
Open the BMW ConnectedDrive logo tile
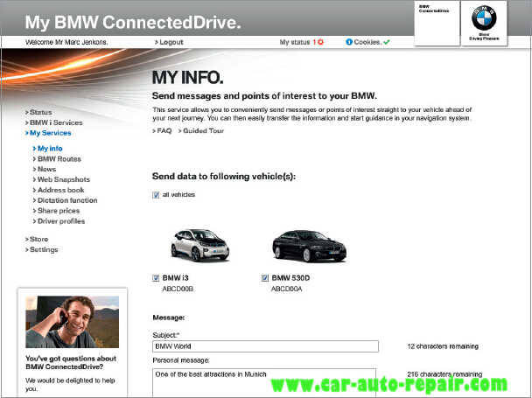click(437, 23)
